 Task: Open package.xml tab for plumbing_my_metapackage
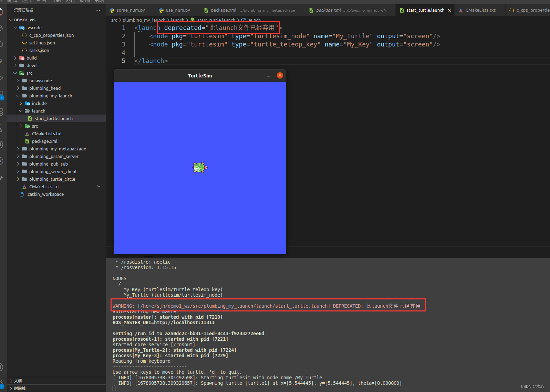[x=252, y=10]
